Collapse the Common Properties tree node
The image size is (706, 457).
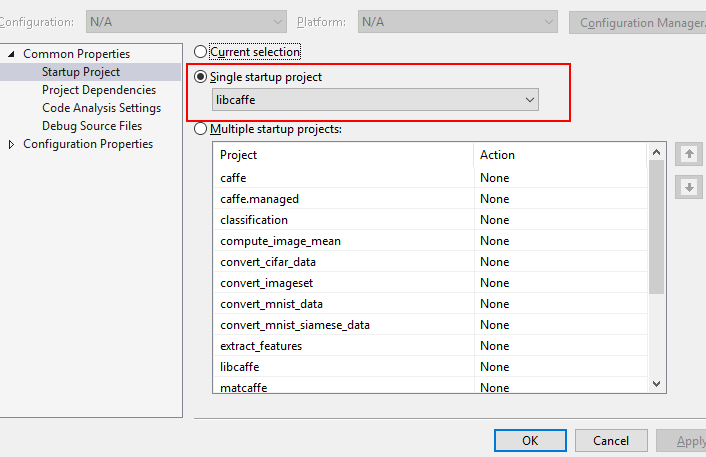(x=11, y=54)
